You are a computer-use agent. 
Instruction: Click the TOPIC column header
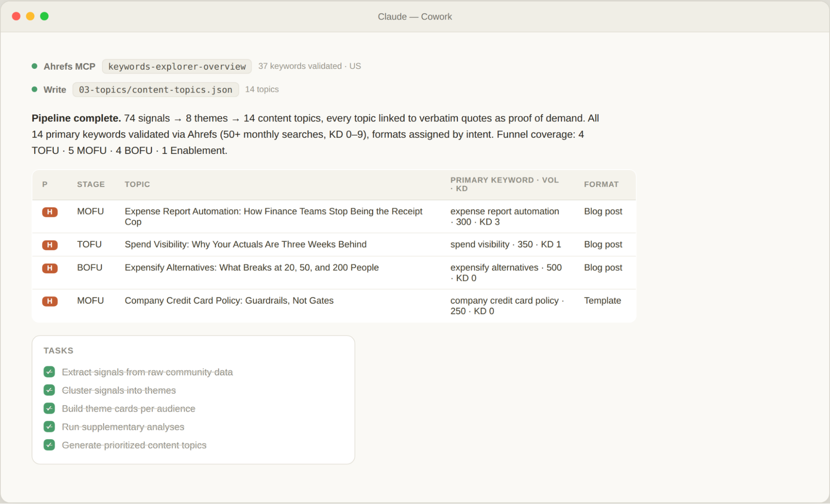(x=137, y=184)
